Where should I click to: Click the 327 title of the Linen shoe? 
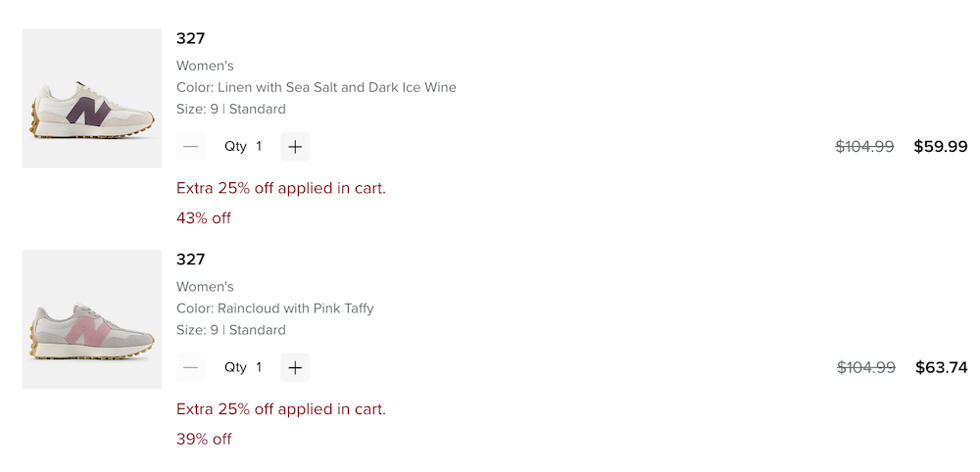pos(190,39)
